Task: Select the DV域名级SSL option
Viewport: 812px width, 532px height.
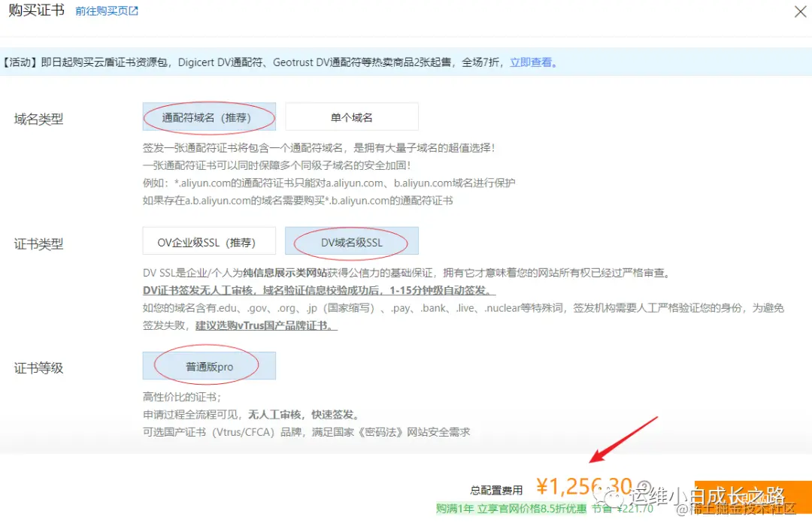Action: [352, 241]
